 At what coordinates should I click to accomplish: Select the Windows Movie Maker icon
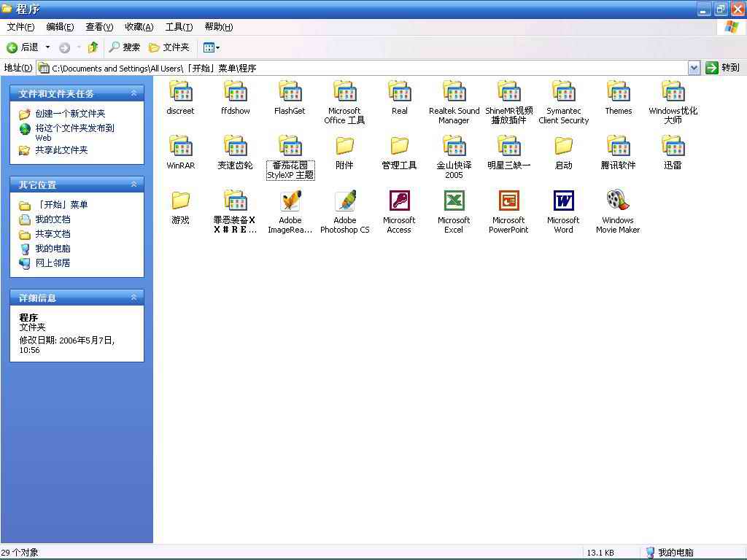[x=617, y=201]
